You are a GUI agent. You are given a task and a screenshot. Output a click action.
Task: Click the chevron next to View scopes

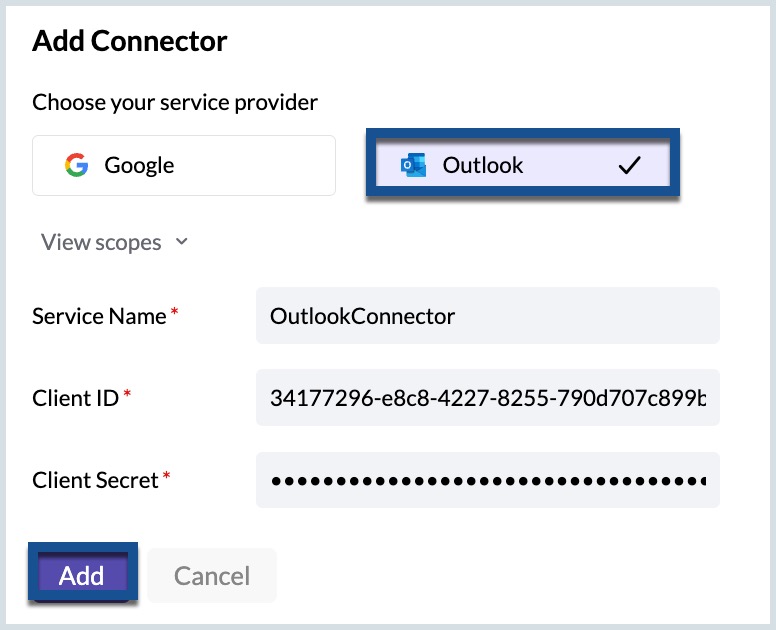(182, 242)
